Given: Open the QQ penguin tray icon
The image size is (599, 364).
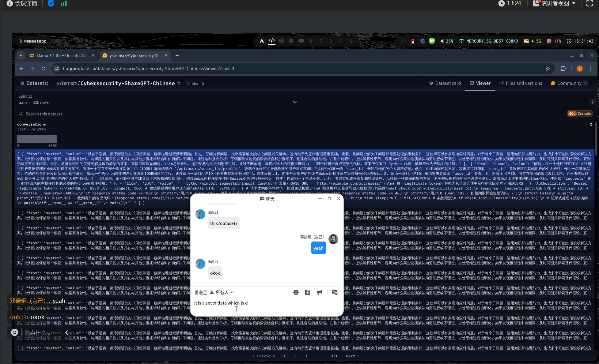Looking at the screenshot, I should [413, 41].
